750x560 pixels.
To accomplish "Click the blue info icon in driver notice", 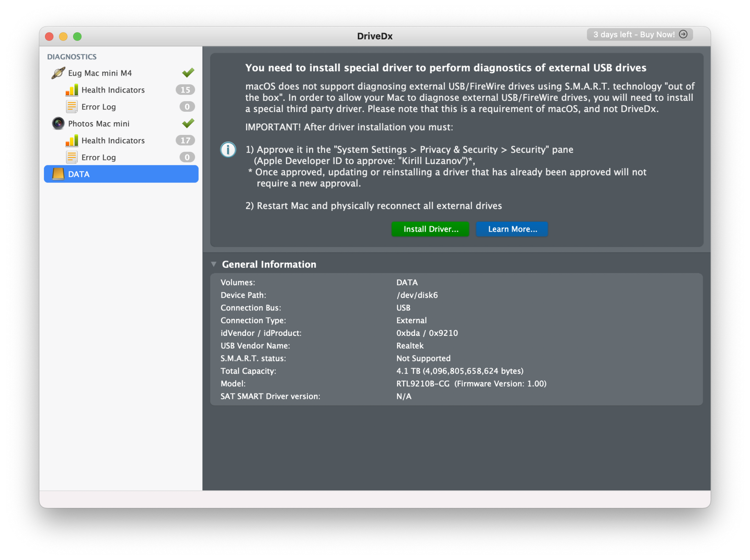I will click(x=228, y=150).
